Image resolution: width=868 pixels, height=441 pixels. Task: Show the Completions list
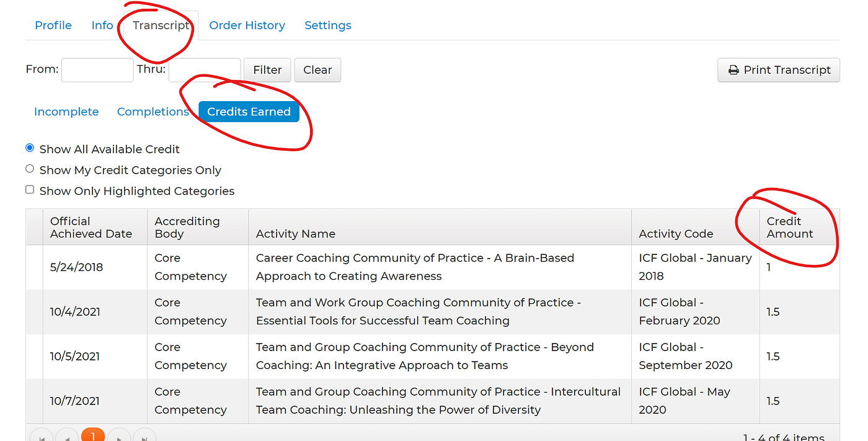pyautogui.click(x=153, y=112)
